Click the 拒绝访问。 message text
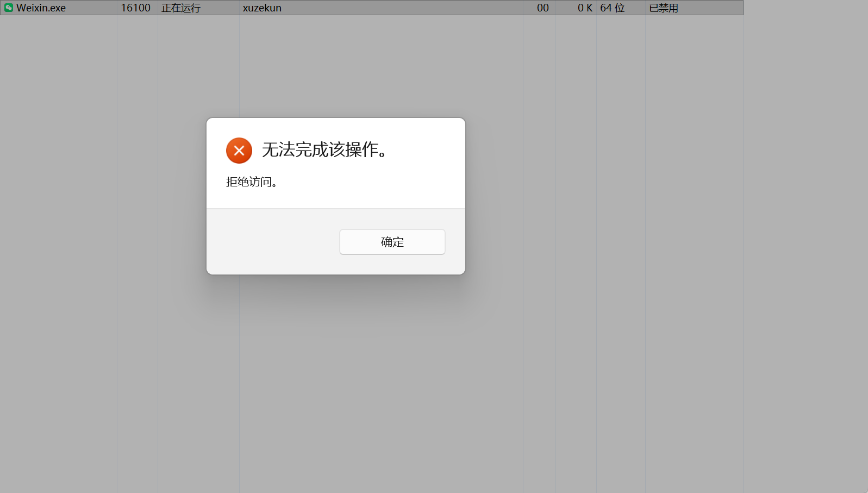This screenshot has width=868, height=493. 252,182
